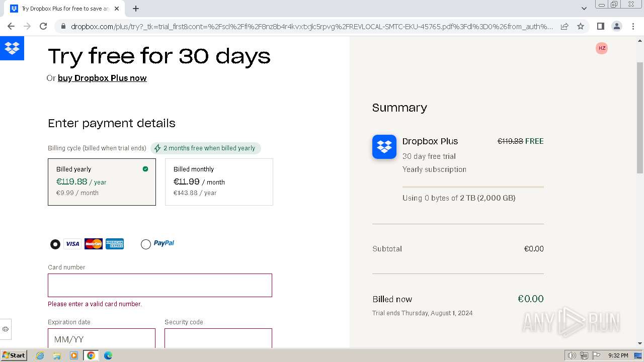Viewport: 644px width, 362px height.
Task: Click the Expiration date field
Action: 102,338
